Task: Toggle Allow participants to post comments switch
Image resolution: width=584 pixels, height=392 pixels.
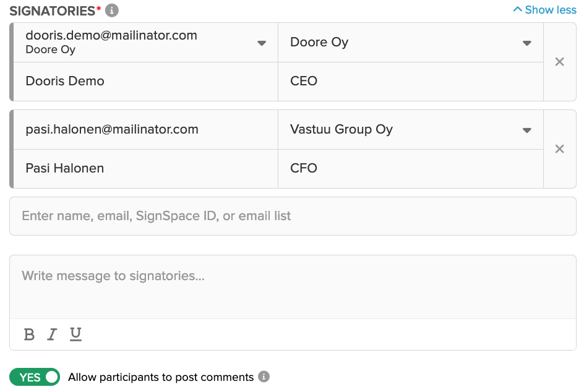Action: [35, 377]
